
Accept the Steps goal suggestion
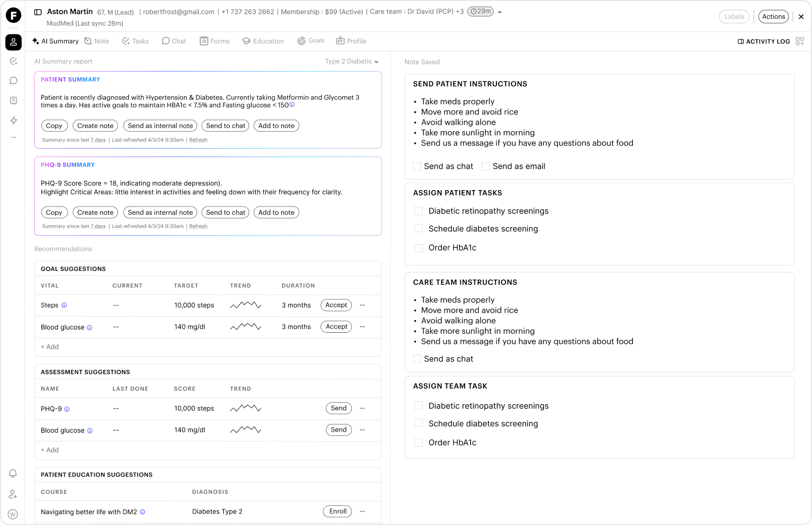point(336,305)
